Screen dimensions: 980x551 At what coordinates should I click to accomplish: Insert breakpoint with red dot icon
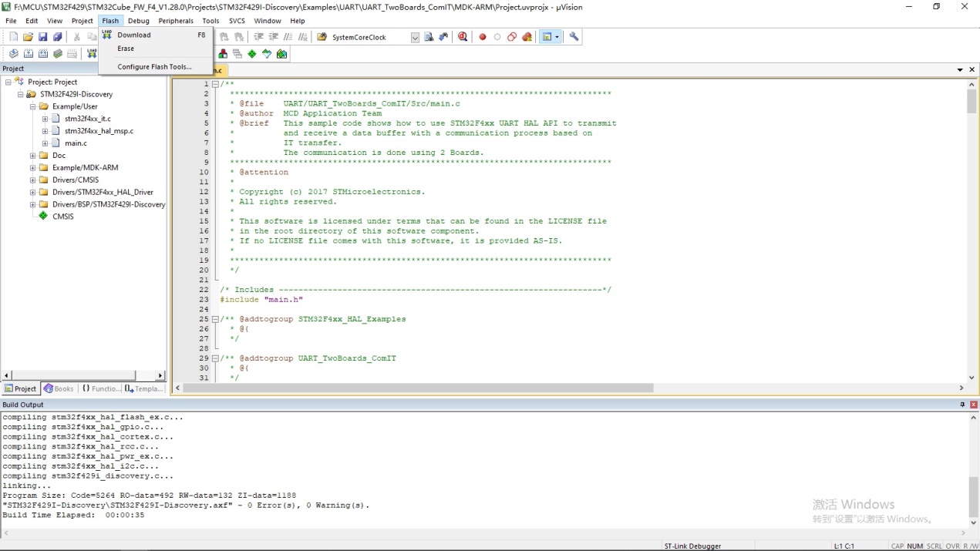[x=483, y=37]
